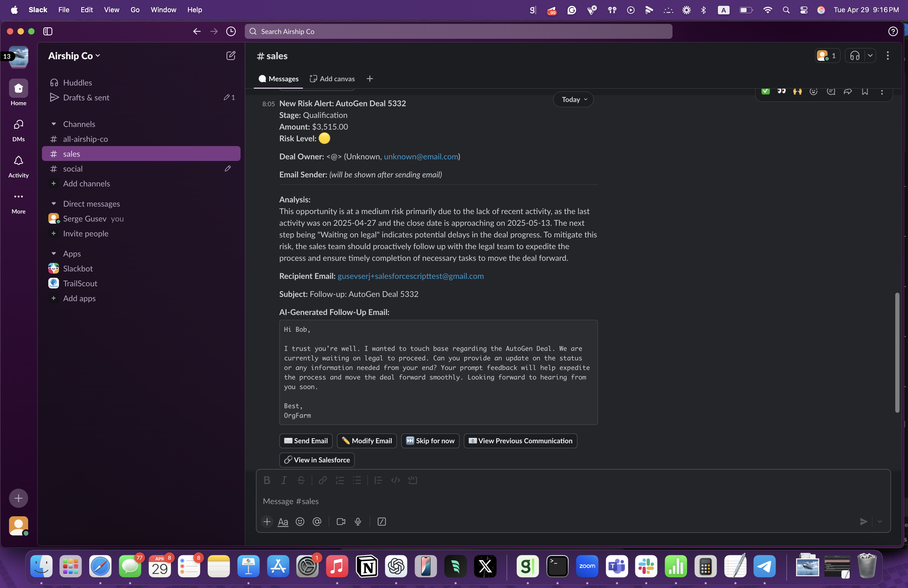Collapse the Channels section
Screen dimensions: 908x588
(54, 124)
